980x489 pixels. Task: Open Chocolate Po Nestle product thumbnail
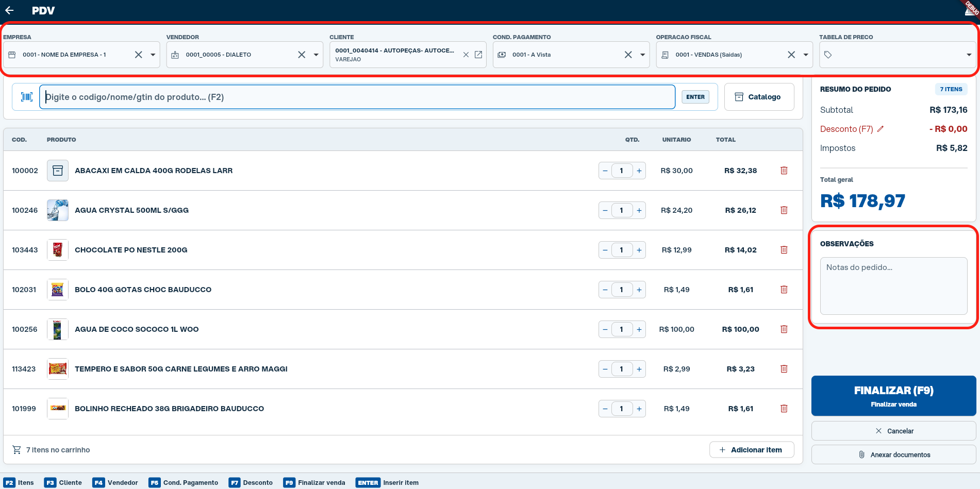click(x=58, y=250)
